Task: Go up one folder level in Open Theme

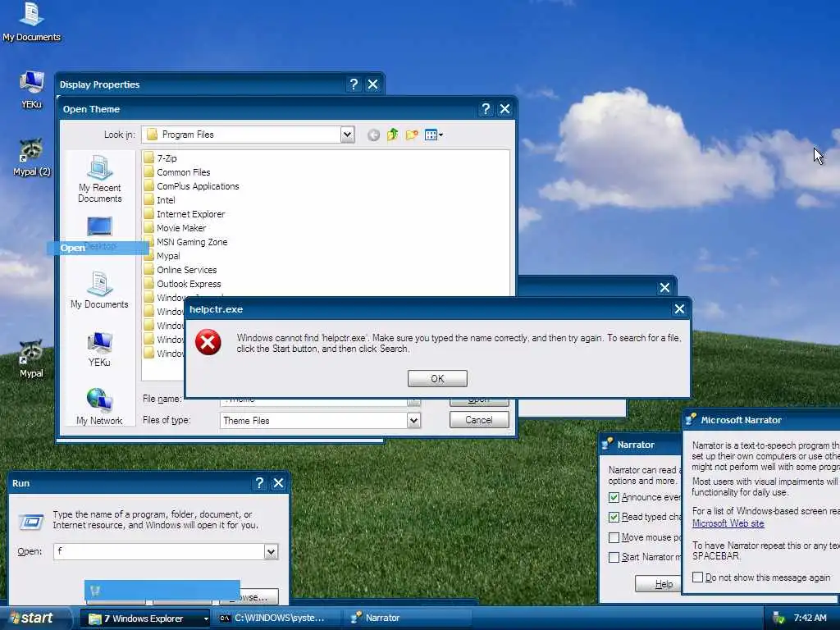Action: (393, 135)
